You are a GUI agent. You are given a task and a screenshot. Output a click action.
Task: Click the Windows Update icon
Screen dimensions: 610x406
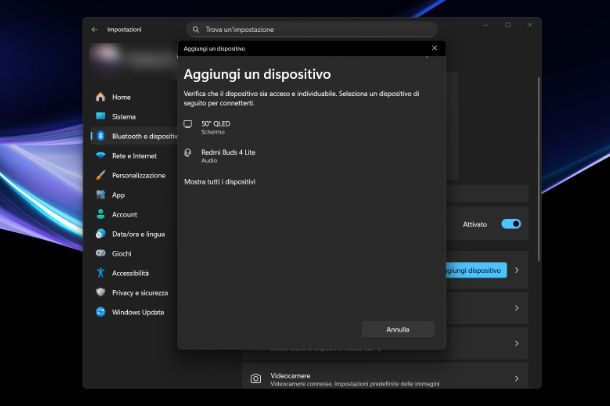100,312
